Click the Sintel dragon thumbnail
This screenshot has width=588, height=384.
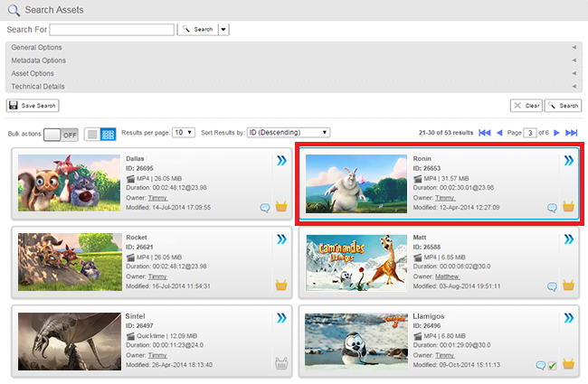pyautogui.click(x=67, y=339)
